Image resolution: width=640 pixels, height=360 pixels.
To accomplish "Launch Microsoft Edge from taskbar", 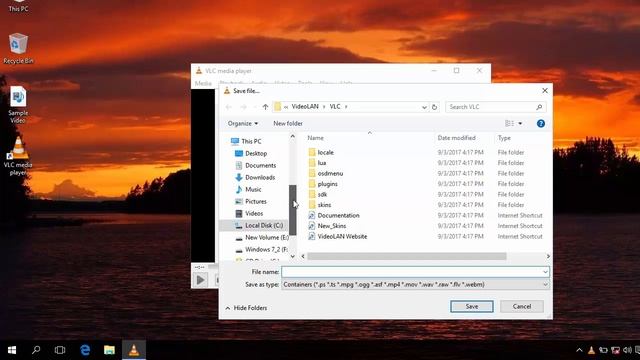I will [85, 350].
